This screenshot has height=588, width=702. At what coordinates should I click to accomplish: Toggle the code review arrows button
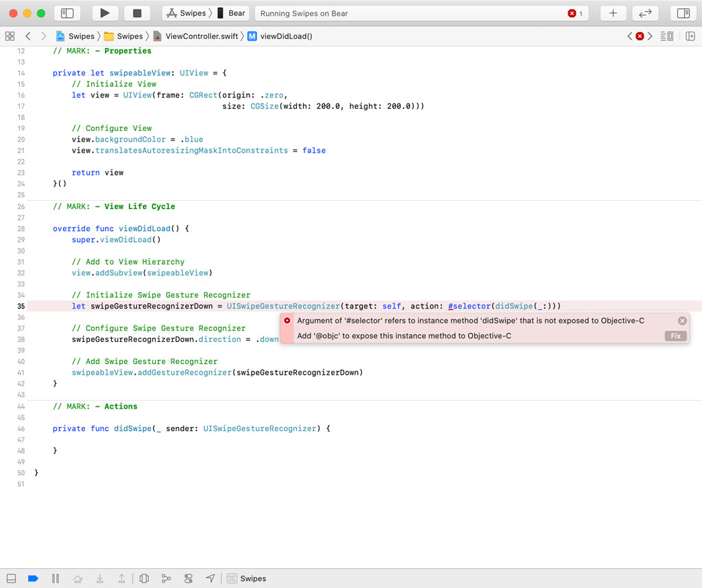click(645, 14)
